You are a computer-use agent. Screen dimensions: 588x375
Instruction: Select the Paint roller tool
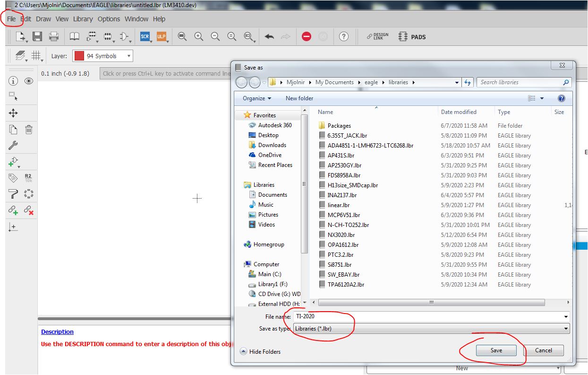(13, 194)
